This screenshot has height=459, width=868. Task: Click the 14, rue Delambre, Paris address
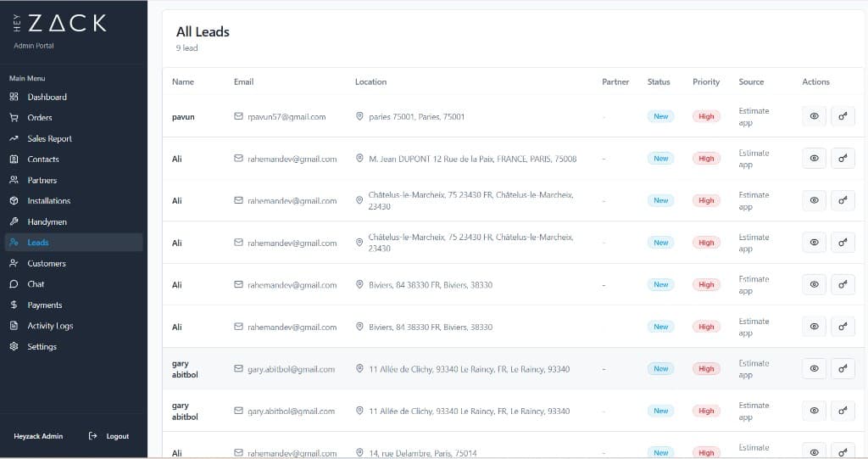(423, 453)
